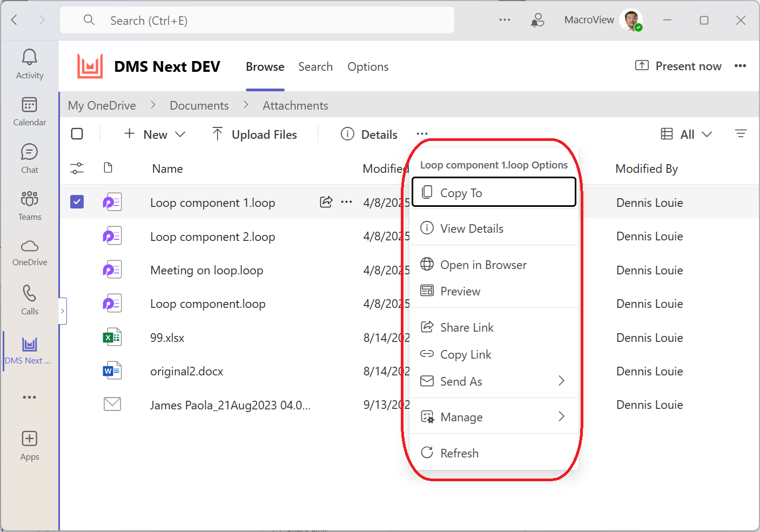Viewport: 760px width, 532px height.
Task: Open more options next to Present now
Action: [740, 66]
